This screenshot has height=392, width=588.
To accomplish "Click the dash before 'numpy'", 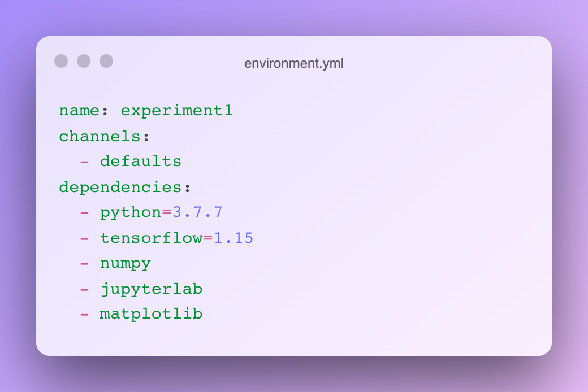I will [84, 263].
